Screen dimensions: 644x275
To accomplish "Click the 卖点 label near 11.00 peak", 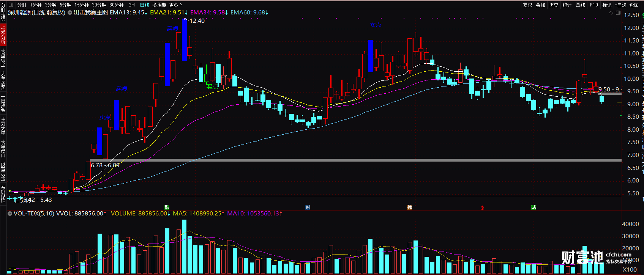I will pyautogui.click(x=376, y=25).
